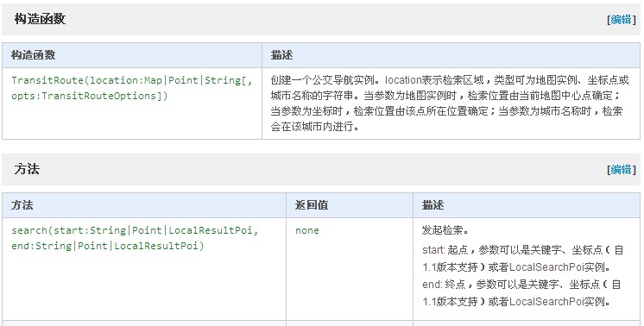Click the opts:TransitRouteOptions parameter line
The height and width of the screenshot is (326, 644).
click(90, 96)
